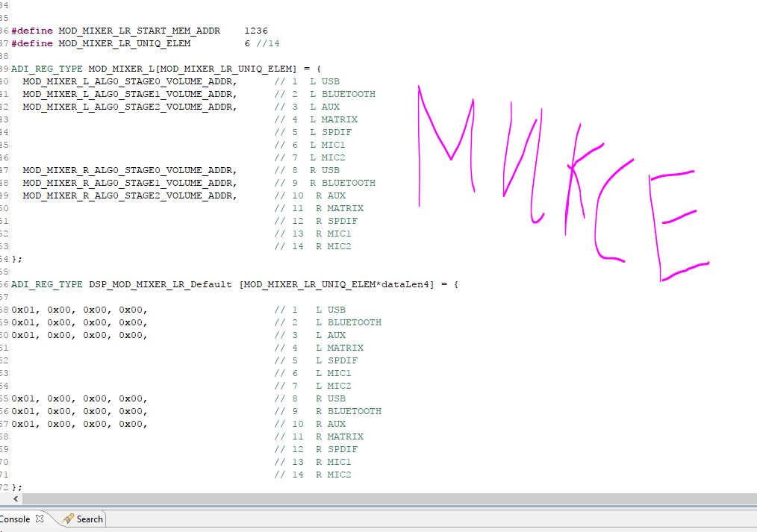This screenshot has height=532, width=757.
Task: Click MOD_MIXER_L_ALG0_STAGE0_VOLUME_ADDR entry
Action: tap(129, 81)
